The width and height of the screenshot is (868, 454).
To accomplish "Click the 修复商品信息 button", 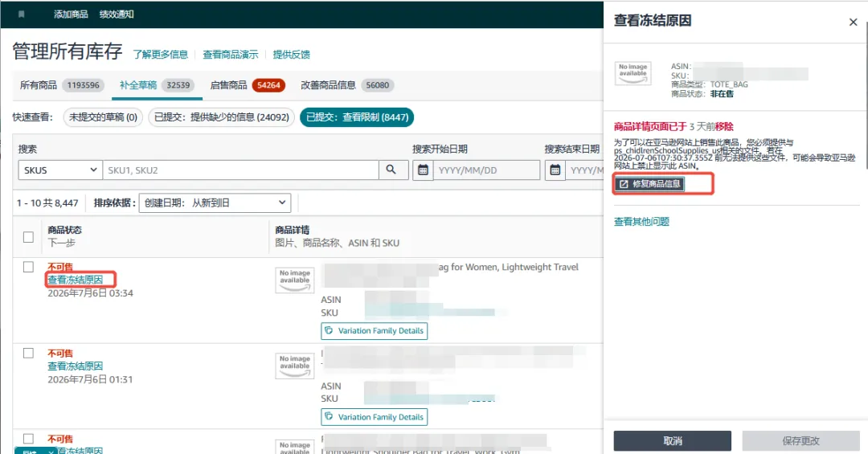I will click(649, 184).
